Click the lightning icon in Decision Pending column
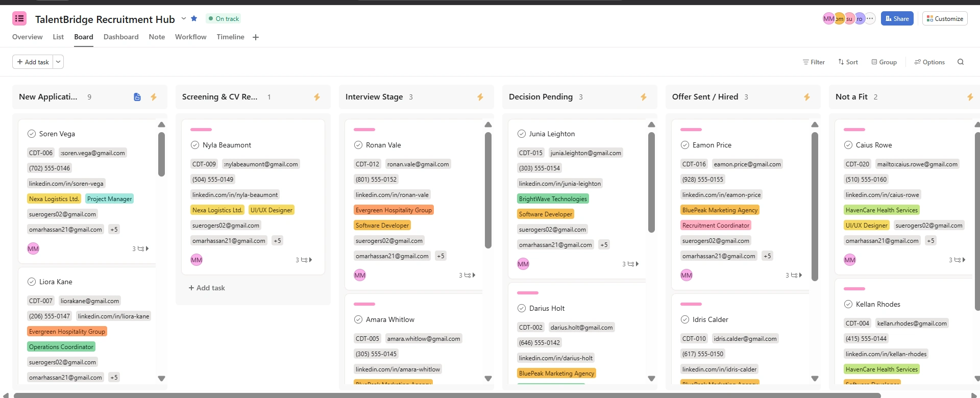 (x=644, y=97)
